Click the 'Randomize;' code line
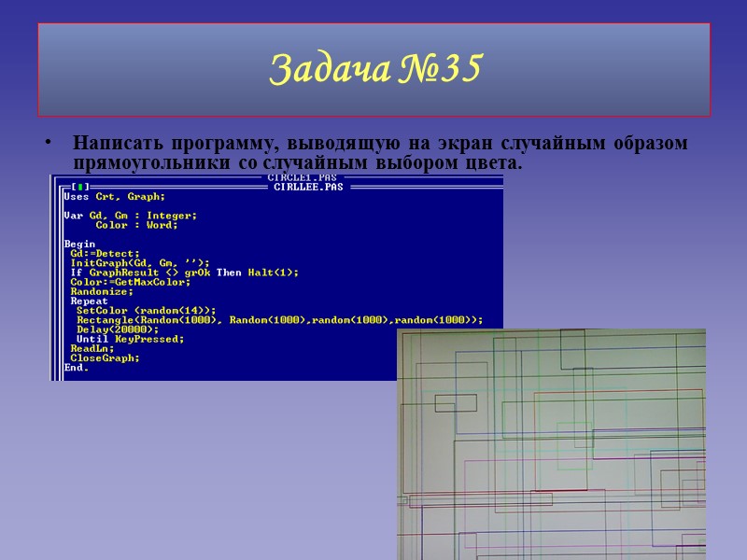Viewport: 747px width, 560px height. coord(102,292)
